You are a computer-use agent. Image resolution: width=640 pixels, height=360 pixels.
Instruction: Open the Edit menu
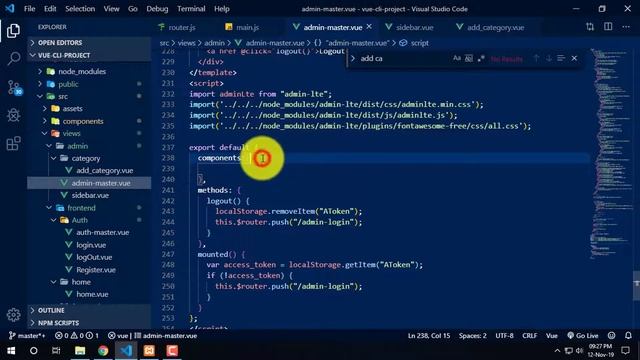tap(50, 9)
